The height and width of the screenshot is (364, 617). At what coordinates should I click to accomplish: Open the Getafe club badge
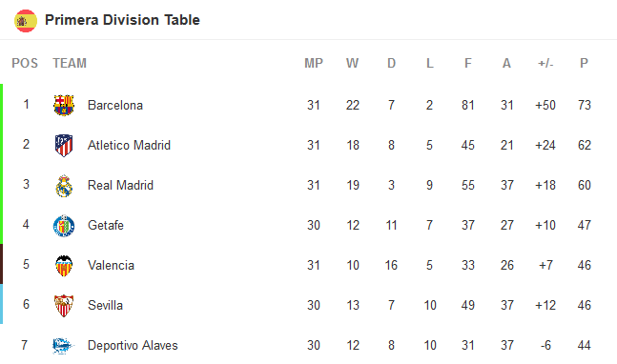click(x=64, y=226)
